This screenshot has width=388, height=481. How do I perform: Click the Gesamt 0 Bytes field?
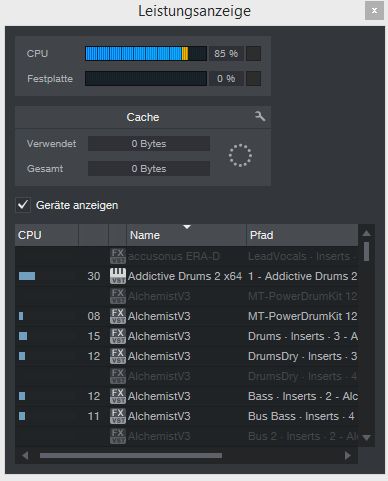point(149,169)
